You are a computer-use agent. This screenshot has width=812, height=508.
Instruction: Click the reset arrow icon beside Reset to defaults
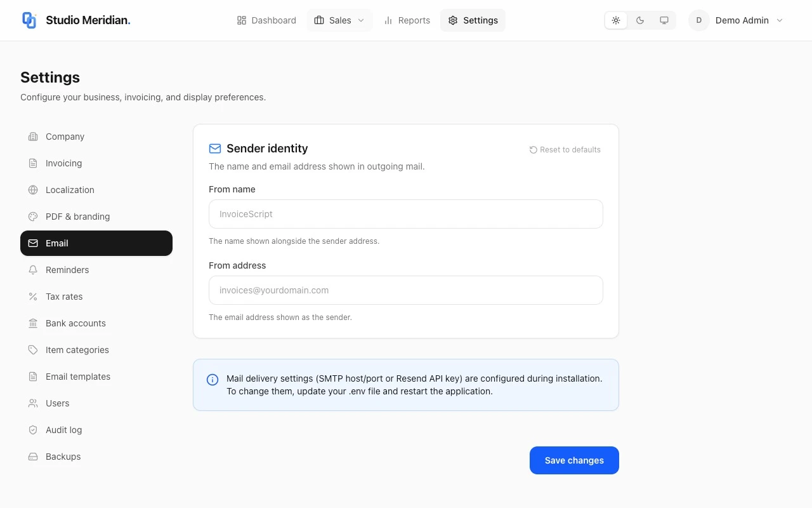534,150
